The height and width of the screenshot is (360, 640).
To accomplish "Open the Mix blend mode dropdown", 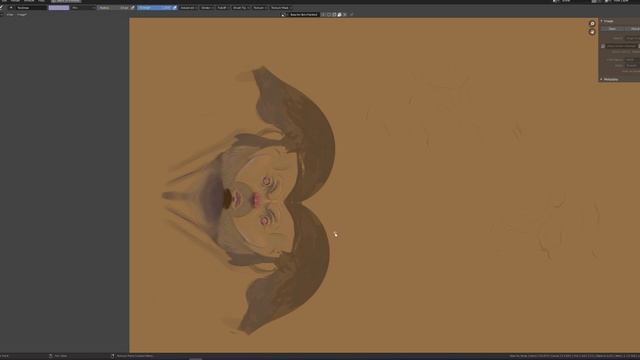I will [x=83, y=8].
